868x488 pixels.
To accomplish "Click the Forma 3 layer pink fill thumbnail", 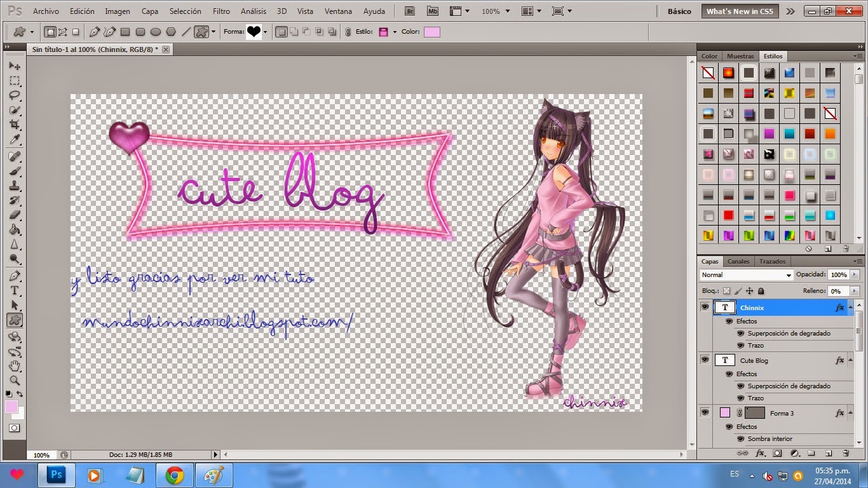I will pos(725,413).
